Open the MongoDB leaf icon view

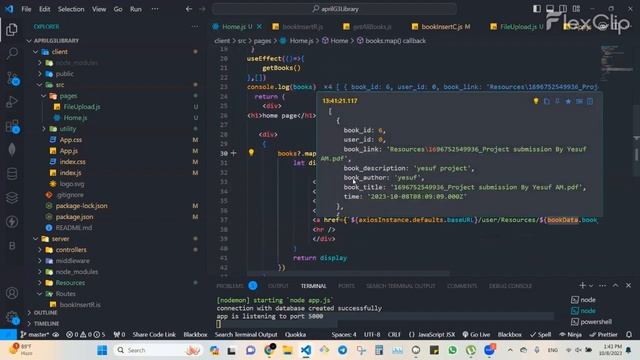click(12, 149)
